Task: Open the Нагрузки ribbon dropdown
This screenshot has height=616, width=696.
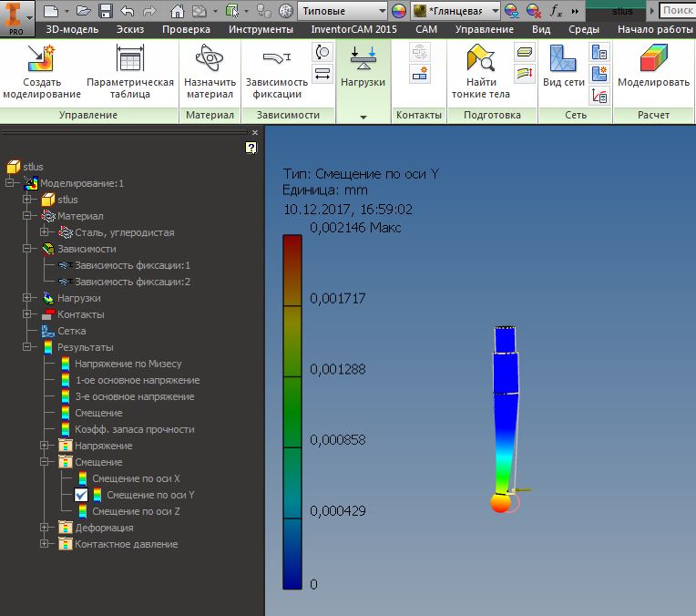Action: coord(363,118)
